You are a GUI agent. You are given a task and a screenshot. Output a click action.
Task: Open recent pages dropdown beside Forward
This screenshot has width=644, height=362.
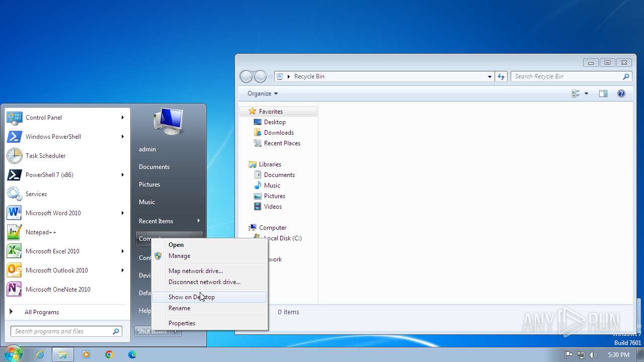tap(270, 77)
